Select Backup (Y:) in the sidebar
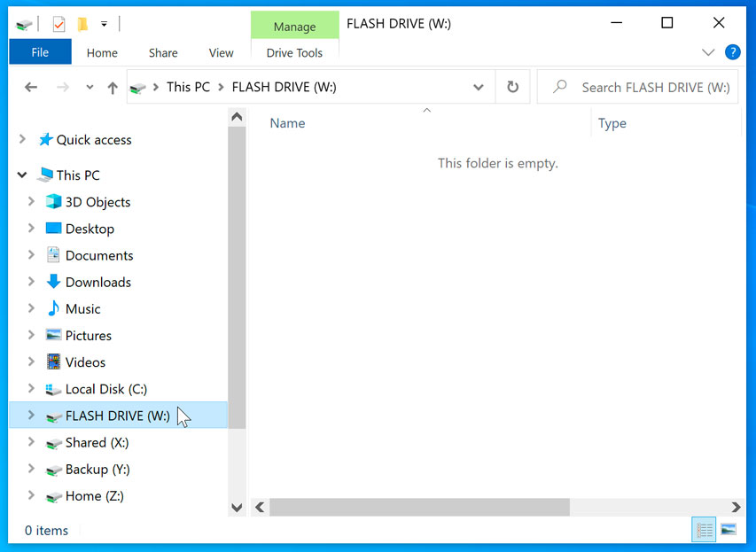Viewport: 756px width, 552px height. 97,469
